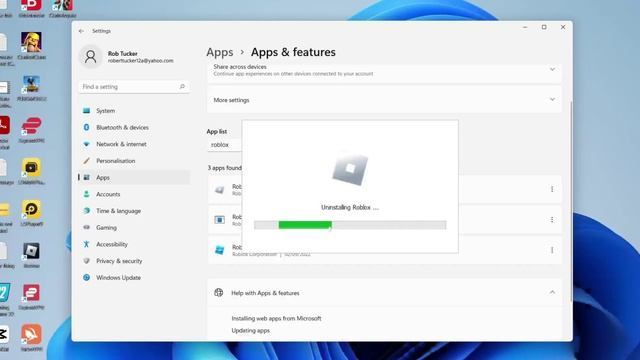
Task: Open the Rob Tucker account profile
Action: pyautogui.click(x=127, y=57)
